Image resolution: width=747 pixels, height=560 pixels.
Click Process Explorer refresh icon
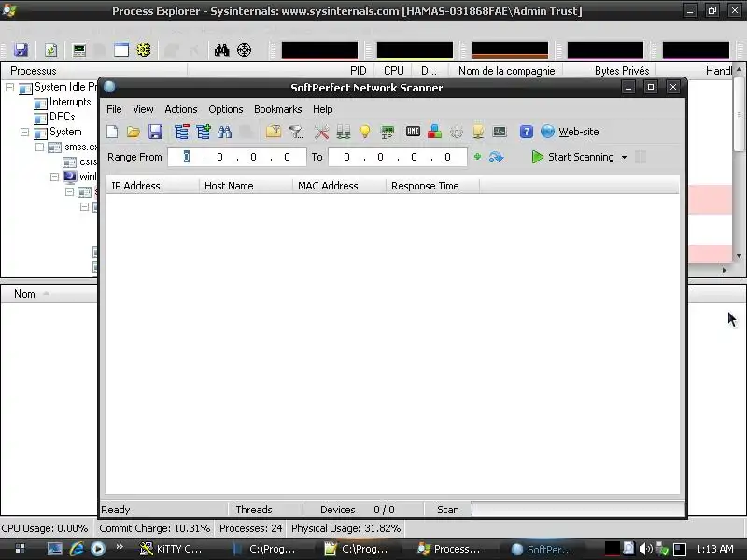click(51, 50)
